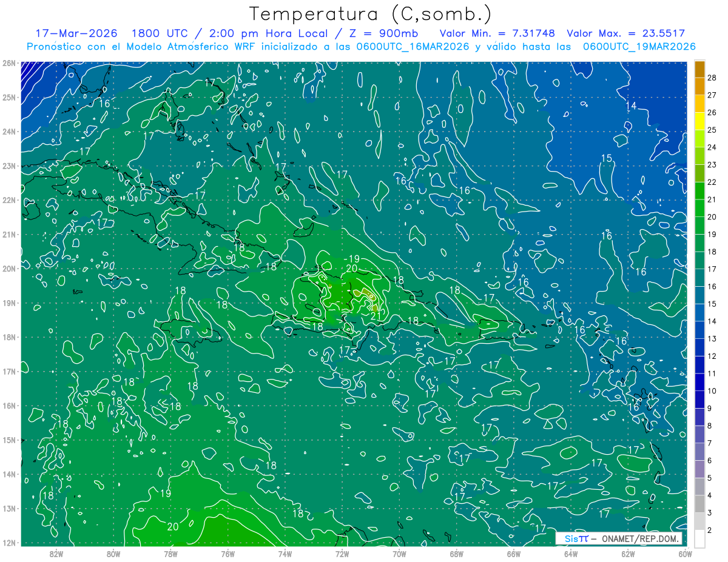This screenshot has height=562, width=728.
Task: Click the "14N" latitude axis label
Action: [x=8, y=474]
